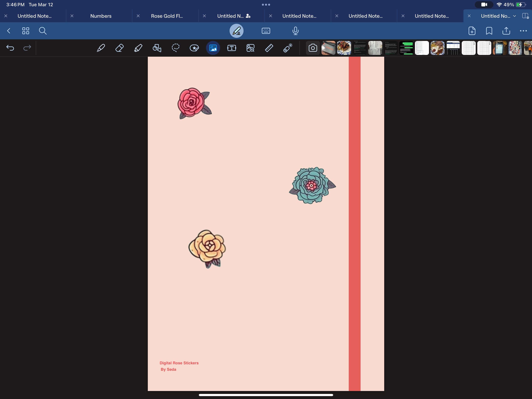Image resolution: width=532 pixels, height=399 pixels.
Task: Switch to the Numbers tab
Action: tap(101, 16)
